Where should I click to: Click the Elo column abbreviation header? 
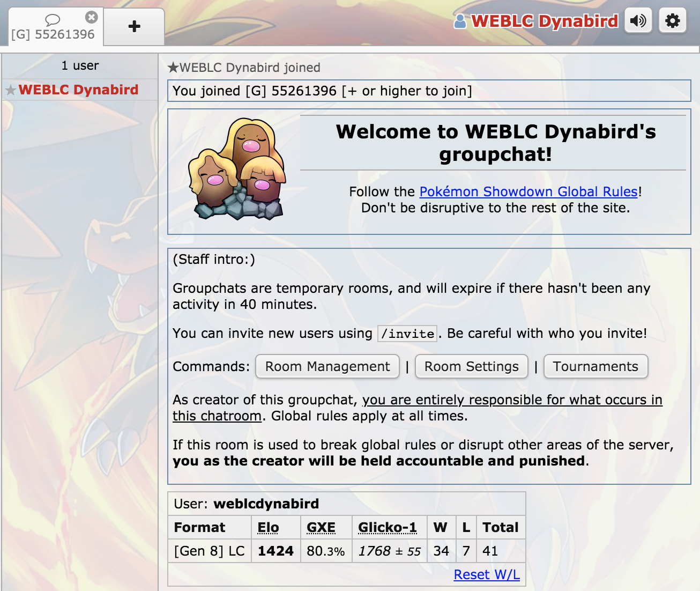[x=268, y=527]
